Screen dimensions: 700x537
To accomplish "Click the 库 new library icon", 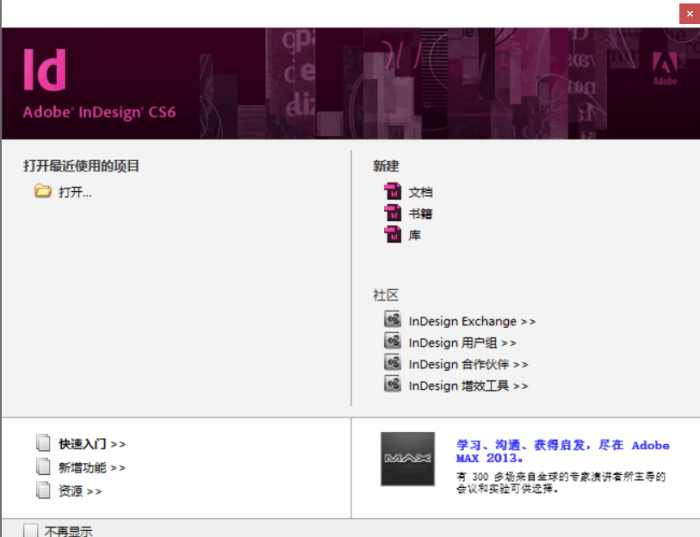I will (x=393, y=234).
